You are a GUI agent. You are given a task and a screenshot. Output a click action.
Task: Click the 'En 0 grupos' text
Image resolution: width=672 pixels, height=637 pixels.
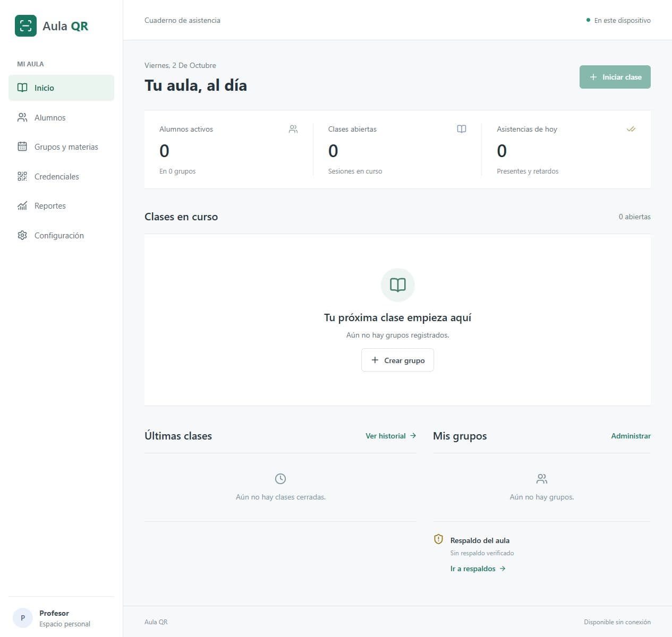click(x=177, y=171)
